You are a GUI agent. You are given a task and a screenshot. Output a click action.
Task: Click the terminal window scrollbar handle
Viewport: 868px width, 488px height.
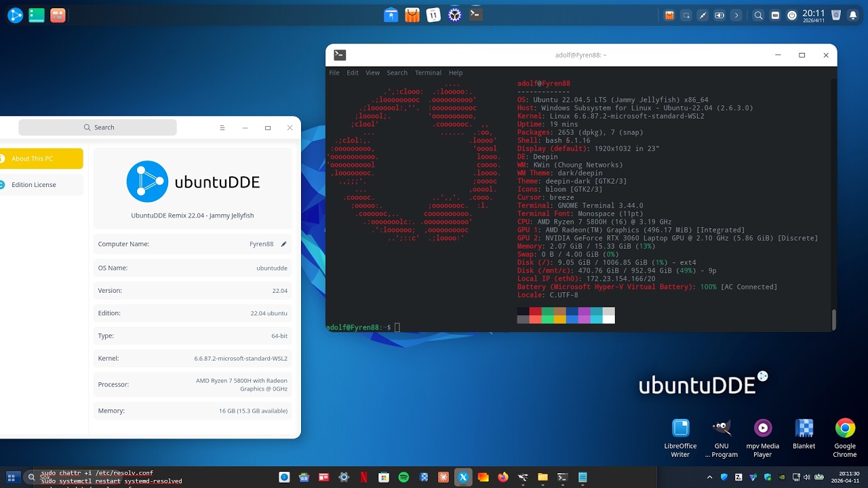point(834,319)
